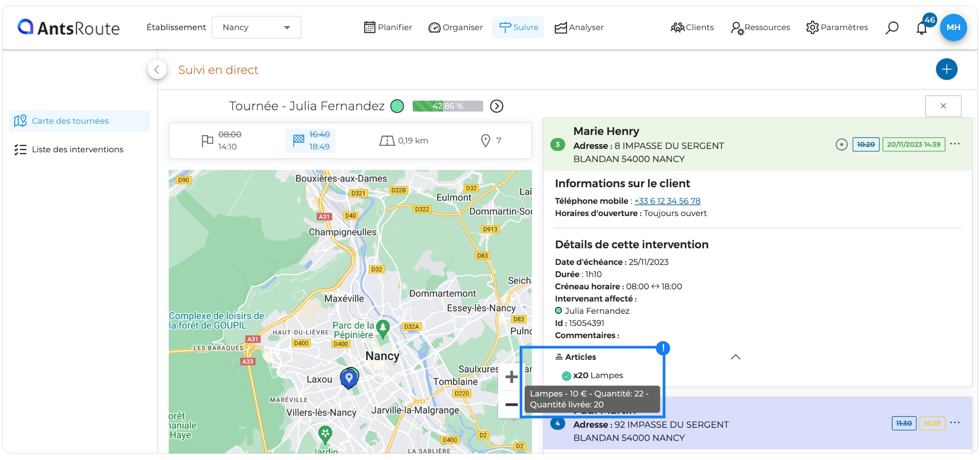Screen dimensions: 980x460
Task: Open the MH user profile avatar
Action: click(x=953, y=27)
